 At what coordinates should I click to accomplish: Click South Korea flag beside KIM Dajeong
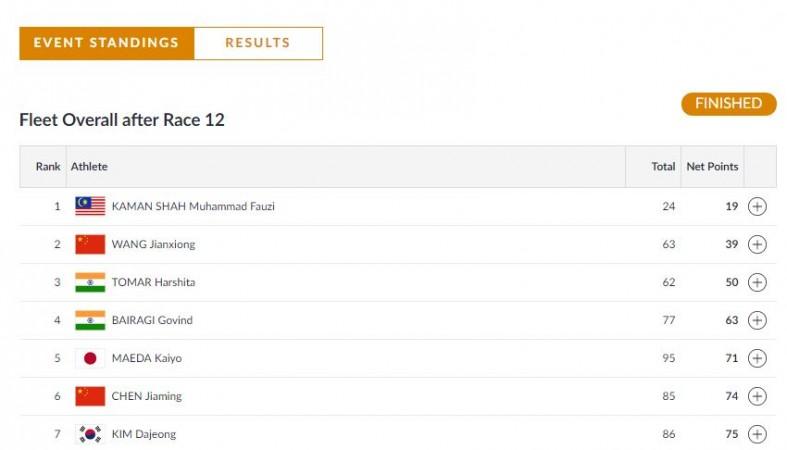click(x=90, y=434)
